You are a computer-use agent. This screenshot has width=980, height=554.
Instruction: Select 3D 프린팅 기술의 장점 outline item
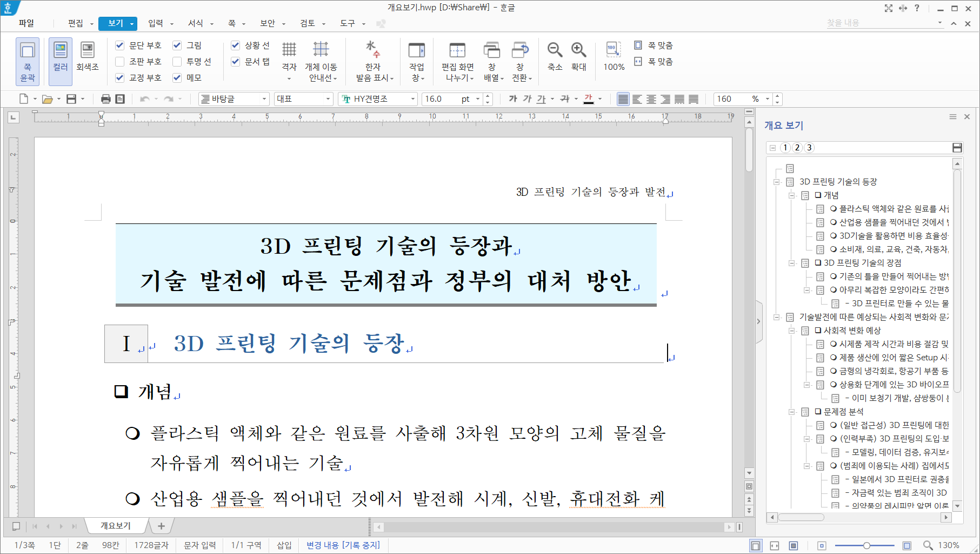point(862,263)
